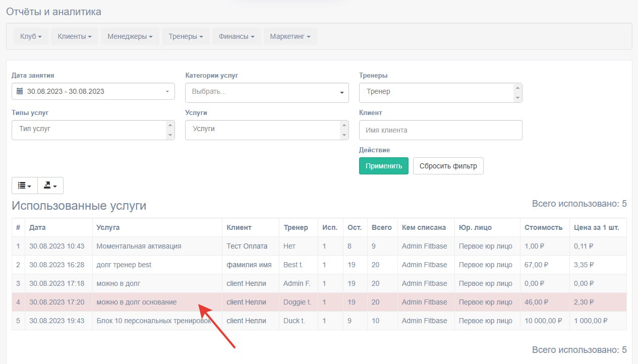Open the date range picker dropdown
Image resolution: width=638 pixels, height=364 pixels.
167,91
